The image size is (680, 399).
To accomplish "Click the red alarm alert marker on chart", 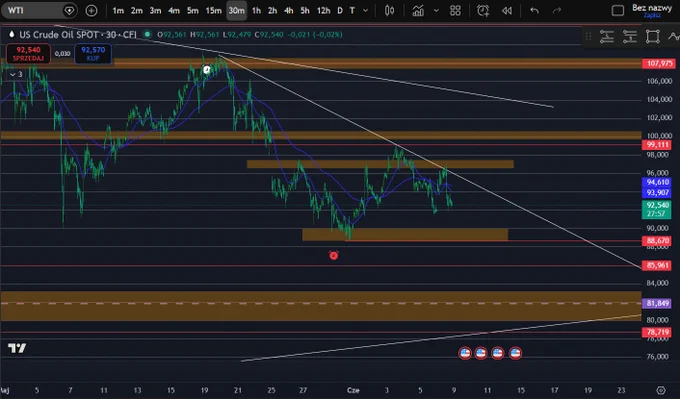I will pos(333,255).
